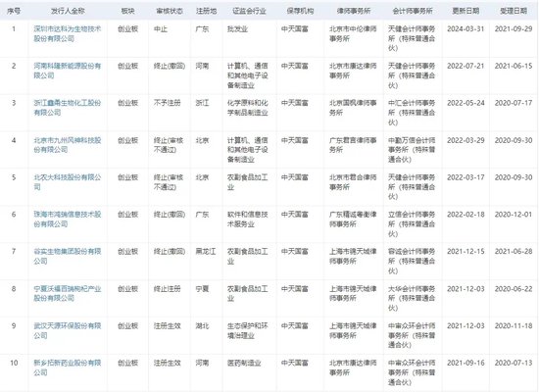
Task: Click the 证监会行业 column header
Action: (x=250, y=11)
